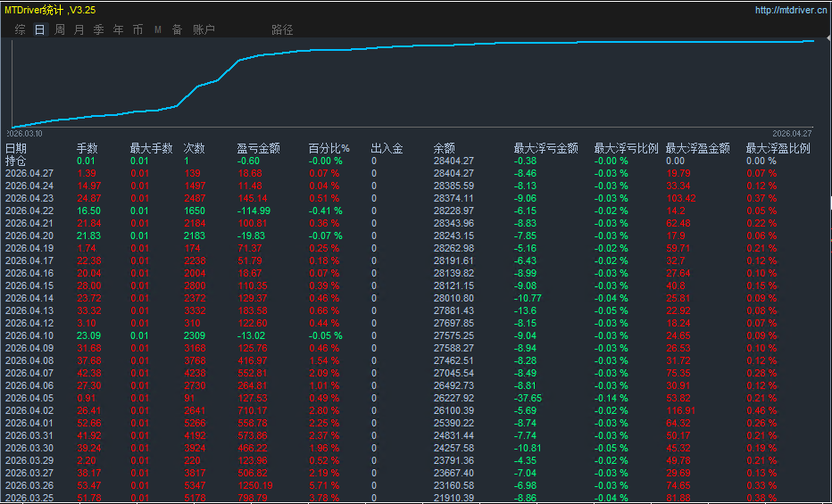Click the -0.60 open position loss

coord(248,161)
